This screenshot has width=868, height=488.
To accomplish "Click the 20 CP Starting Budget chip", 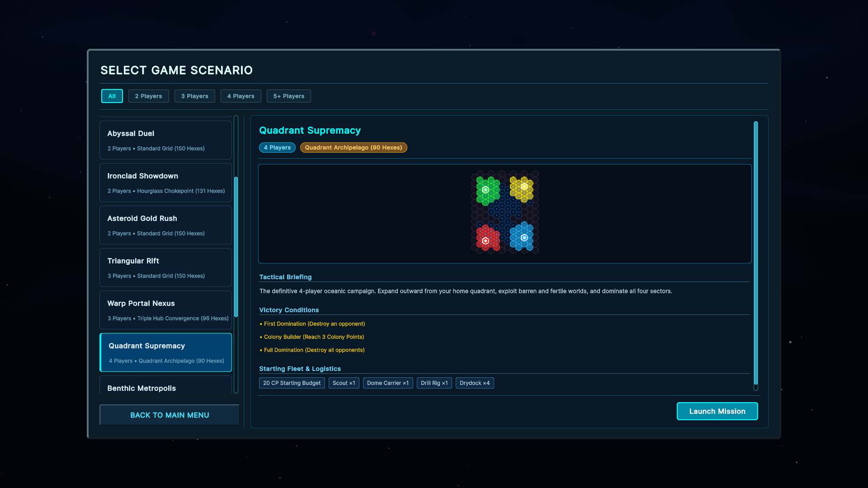I will [292, 383].
